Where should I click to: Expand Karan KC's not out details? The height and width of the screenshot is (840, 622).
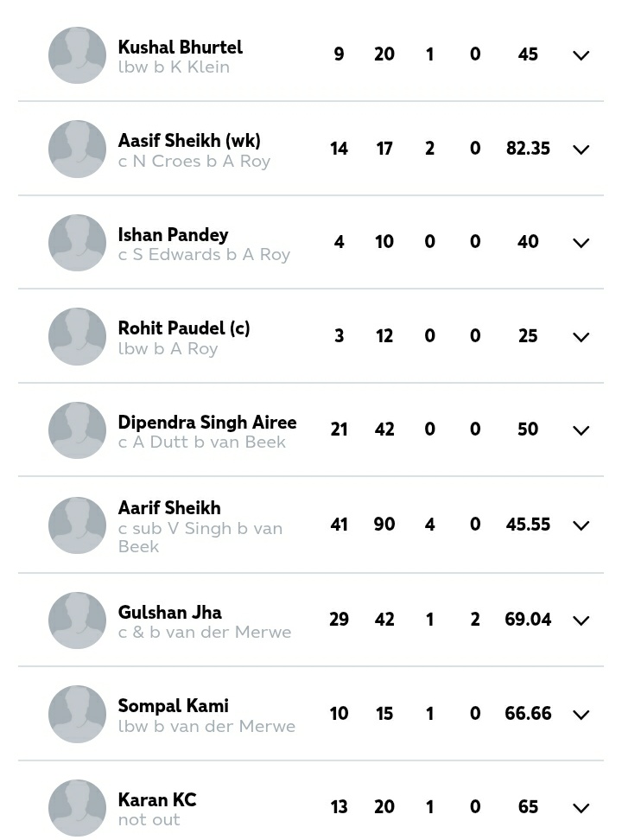581,808
